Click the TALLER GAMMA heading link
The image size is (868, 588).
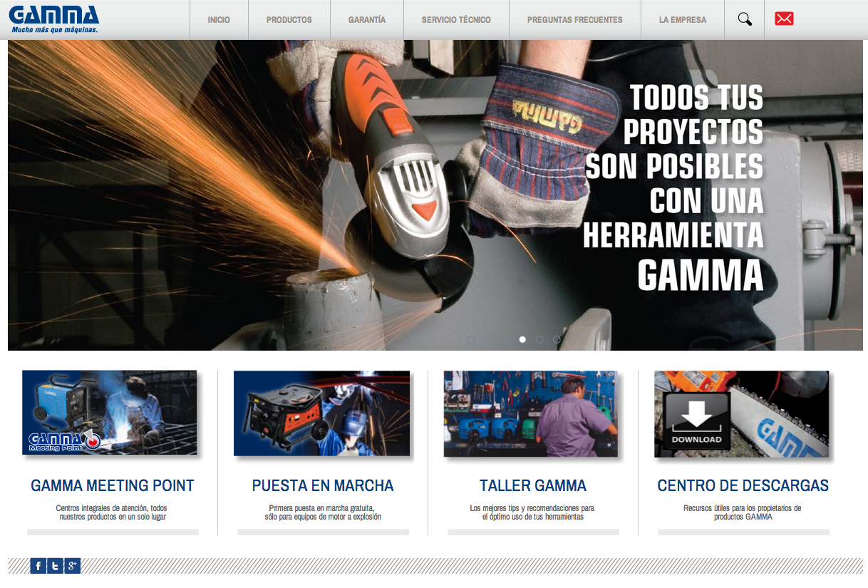[533, 486]
